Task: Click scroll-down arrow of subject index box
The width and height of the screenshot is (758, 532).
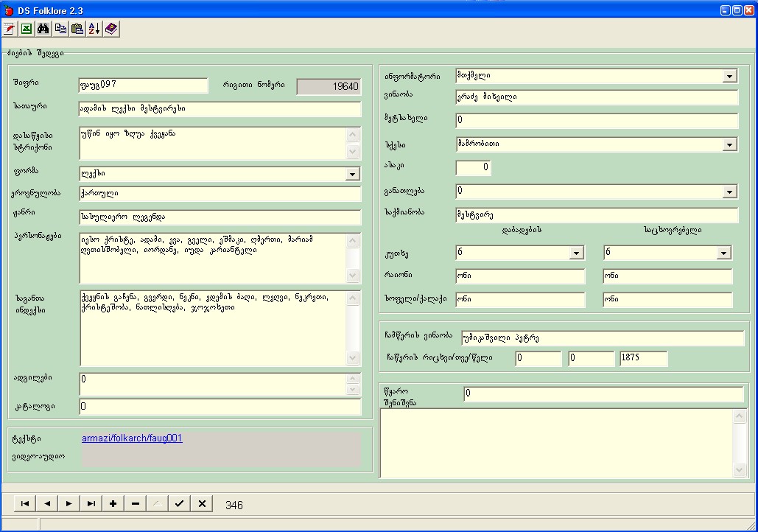Action: point(354,358)
